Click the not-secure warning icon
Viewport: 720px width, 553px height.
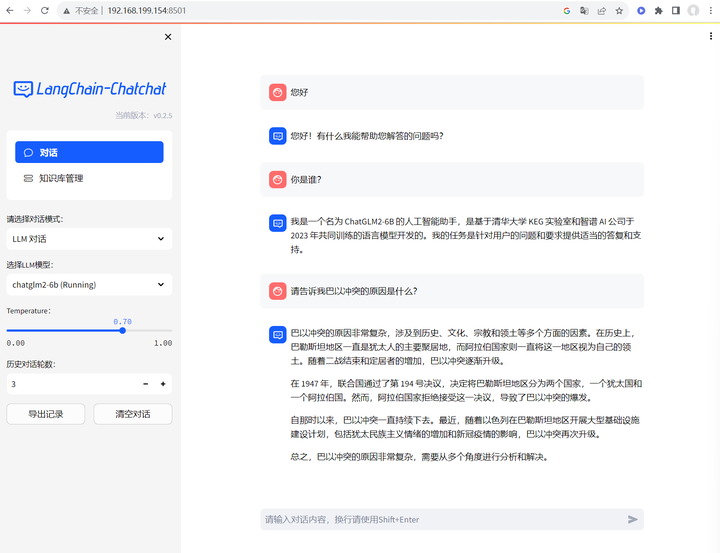click(67, 11)
